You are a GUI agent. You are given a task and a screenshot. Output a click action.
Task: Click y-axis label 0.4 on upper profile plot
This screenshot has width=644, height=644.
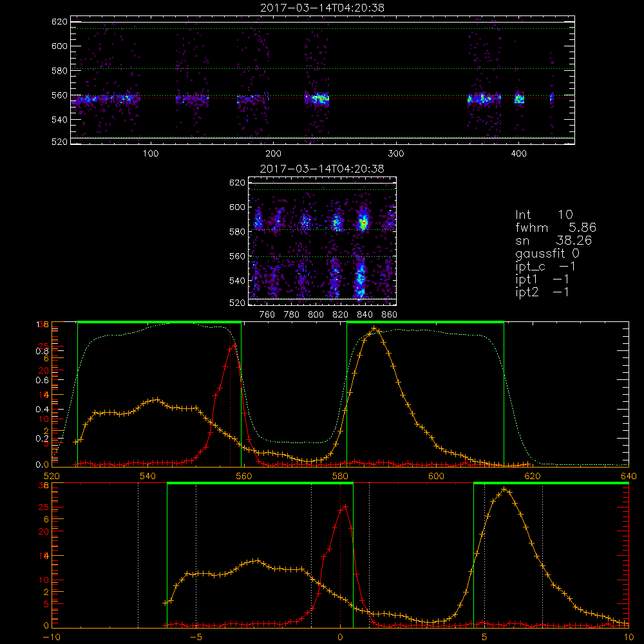pyautogui.click(x=42, y=410)
